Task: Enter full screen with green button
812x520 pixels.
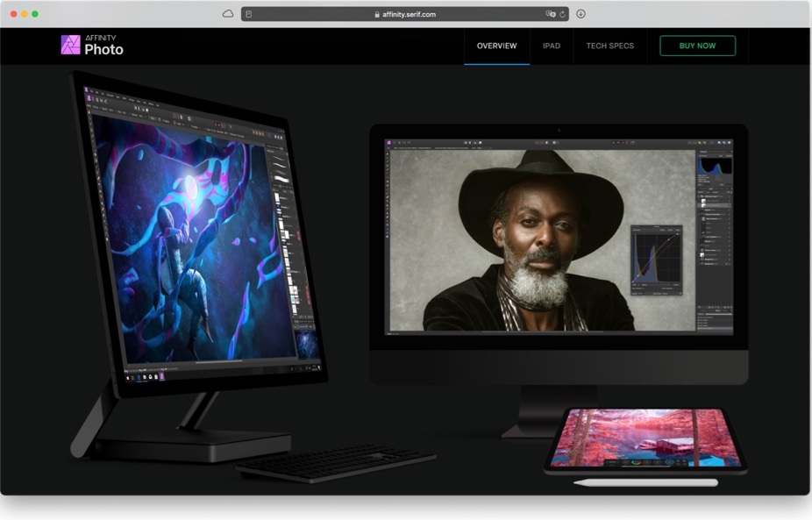Action: point(35,14)
